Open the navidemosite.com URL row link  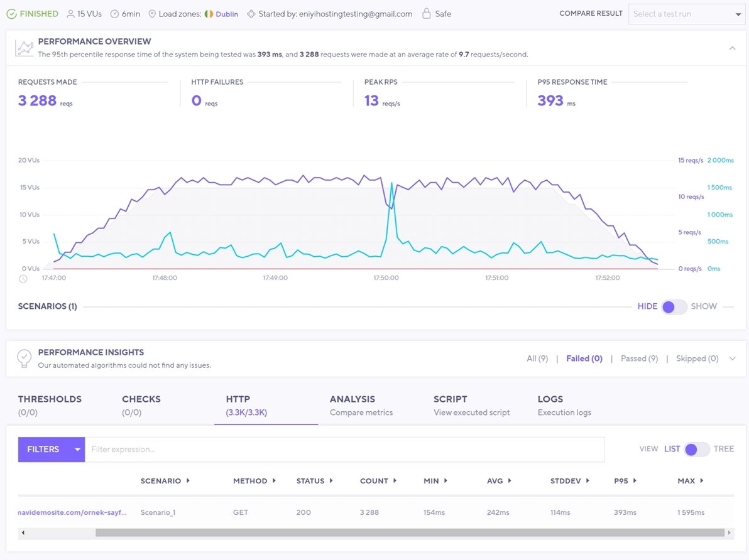coord(72,512)
